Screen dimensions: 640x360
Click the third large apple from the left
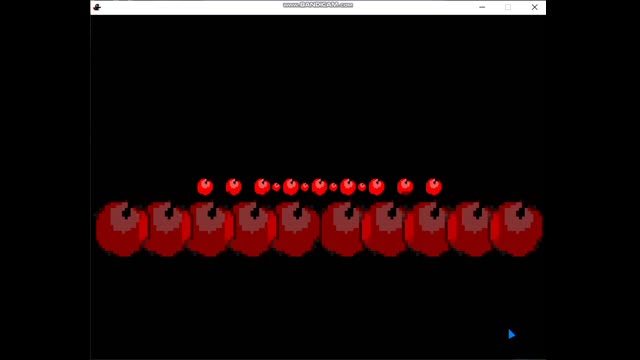(210, 229)
